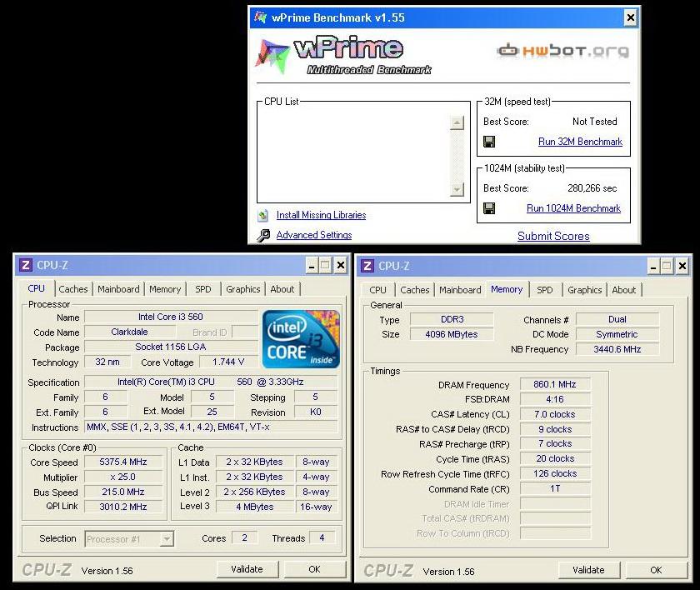Click Validate in left CPU-Z window
Image resolution: width=700 pixels, height=590 pixels.
point(247,569)
